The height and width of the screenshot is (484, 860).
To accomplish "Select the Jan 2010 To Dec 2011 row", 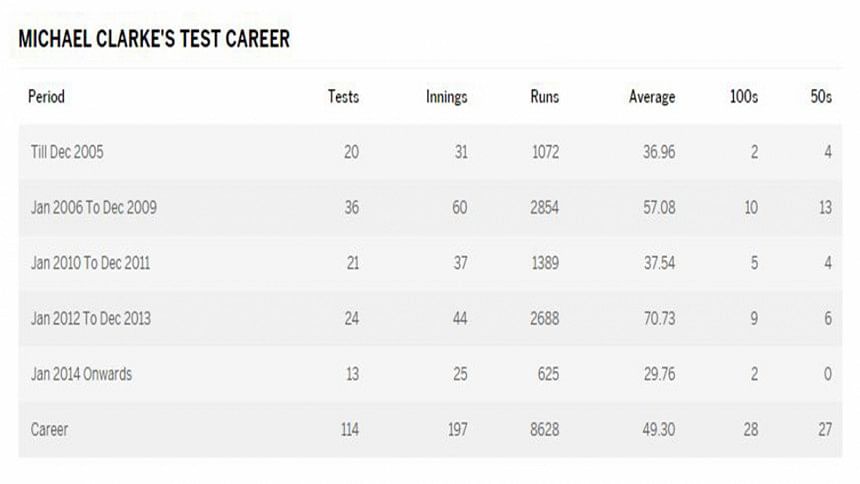I will click(431, 263).
